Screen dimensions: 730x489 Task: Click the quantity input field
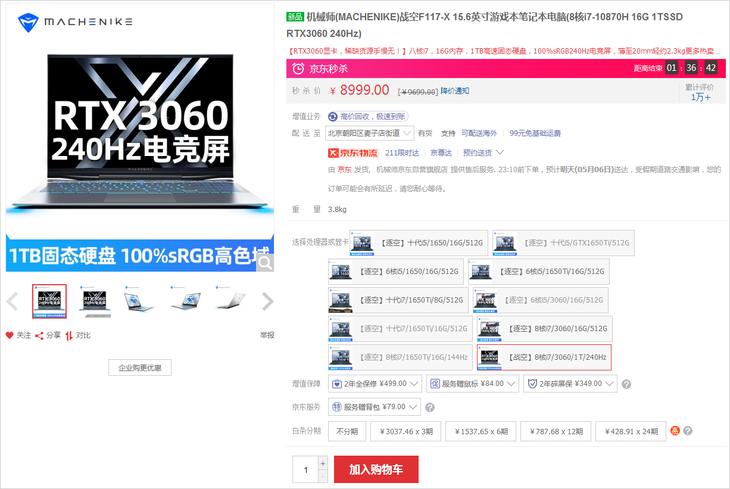click(306, 469)
